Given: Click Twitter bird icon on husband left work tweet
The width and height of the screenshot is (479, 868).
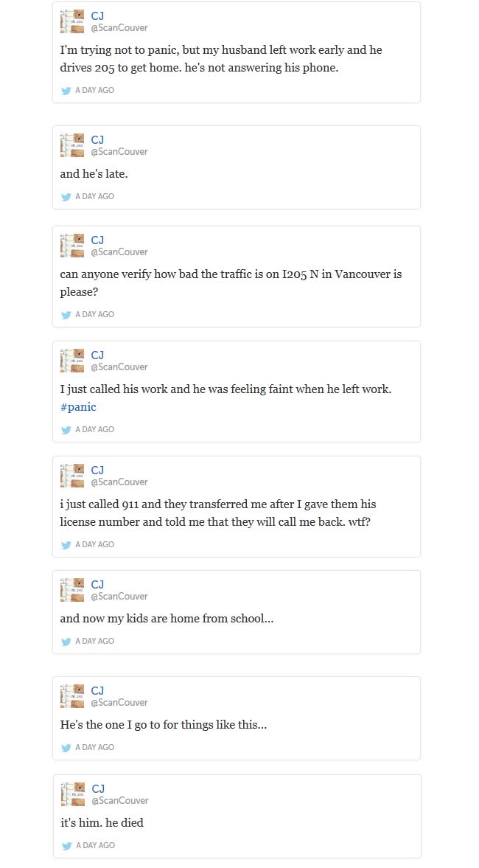Looking at the screenshot, I should [x=66, y=91].
